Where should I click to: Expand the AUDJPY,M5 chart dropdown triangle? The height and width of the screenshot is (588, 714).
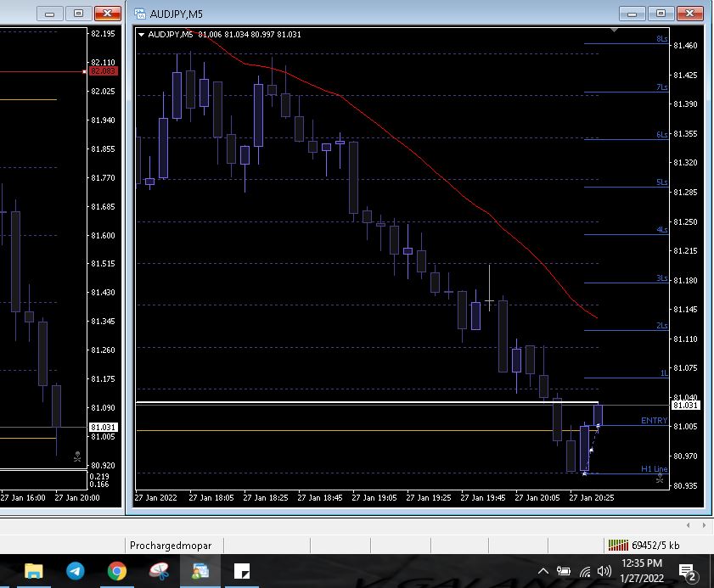(x=141, y=34)
